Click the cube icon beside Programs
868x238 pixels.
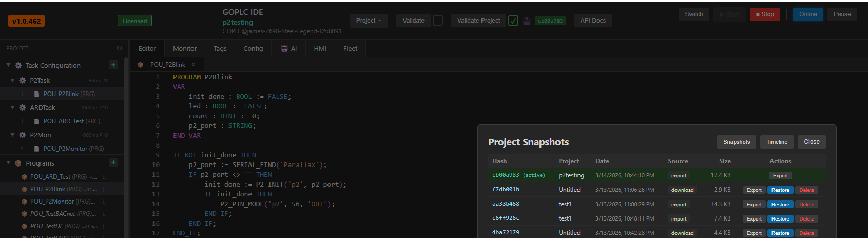tap(18, 163)
